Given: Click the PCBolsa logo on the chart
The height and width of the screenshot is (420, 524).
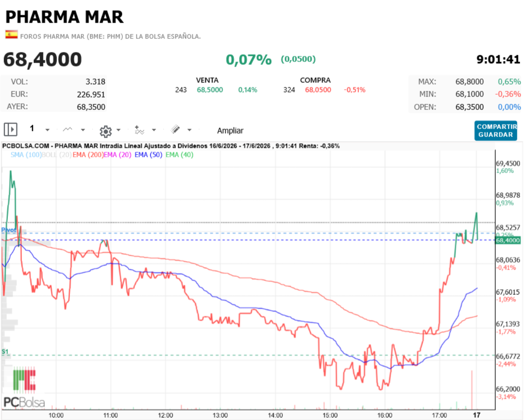Looking at the screenshot, I should (24, 388).
